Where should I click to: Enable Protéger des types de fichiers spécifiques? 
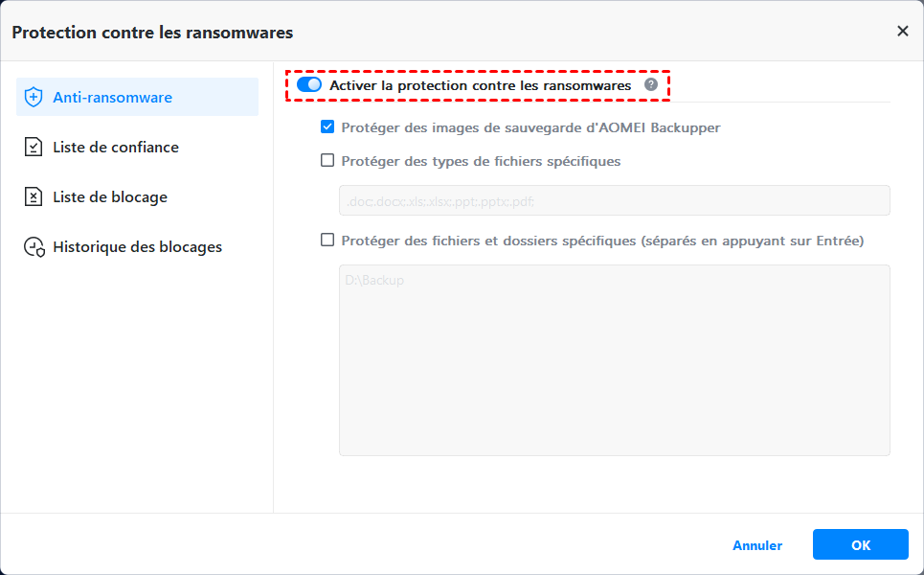(x=327, y=161)
